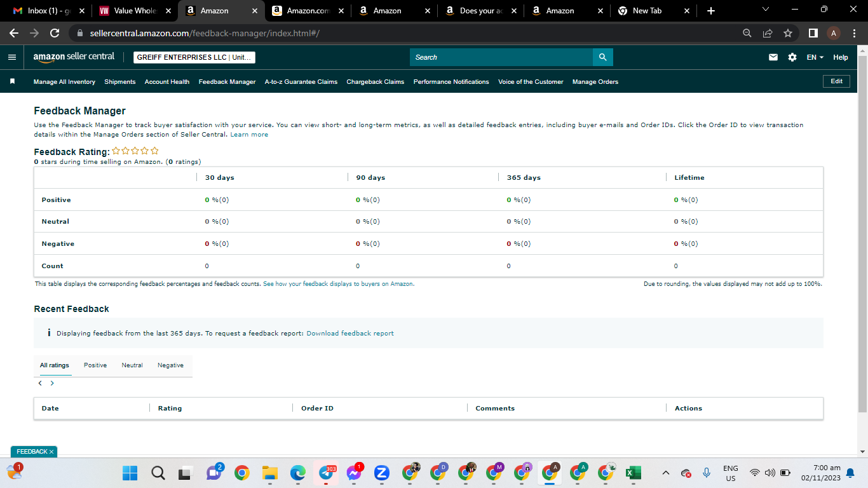Click the '365 days' column header
This screenshot has height=488, width=868.
pos(524,178)
